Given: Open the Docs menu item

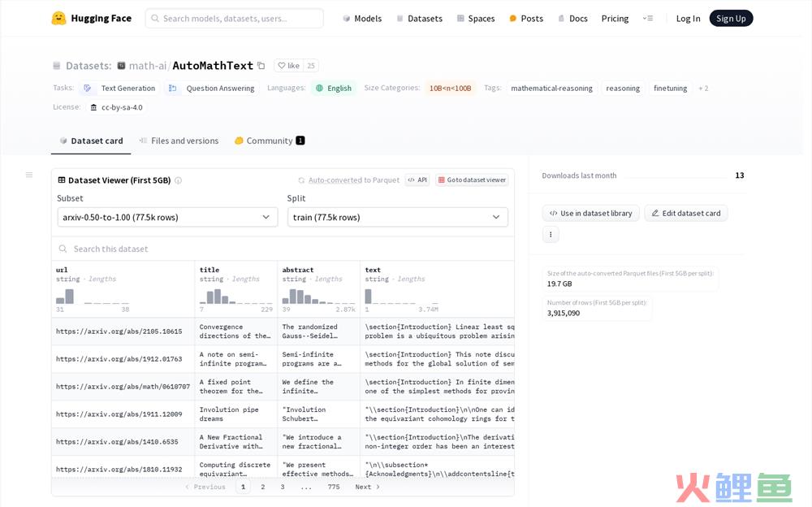Looking at the screenshot, I should point(572,18).
